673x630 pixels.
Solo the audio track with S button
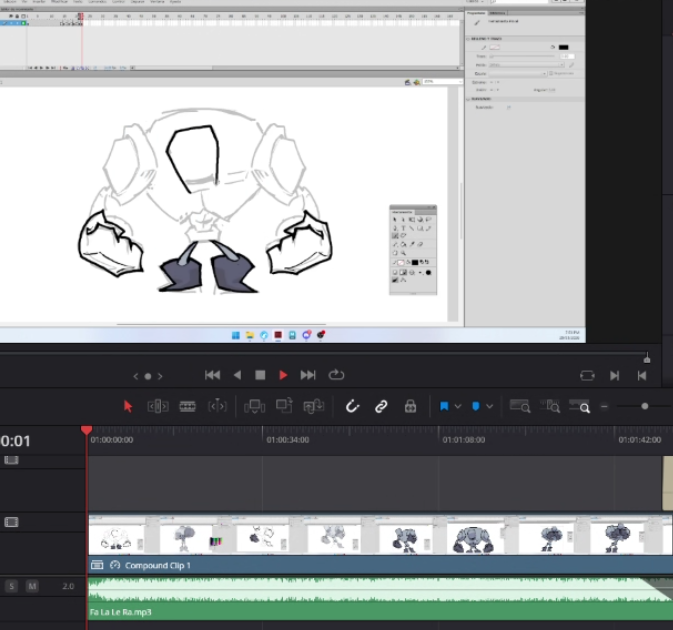tap(12, 586)
